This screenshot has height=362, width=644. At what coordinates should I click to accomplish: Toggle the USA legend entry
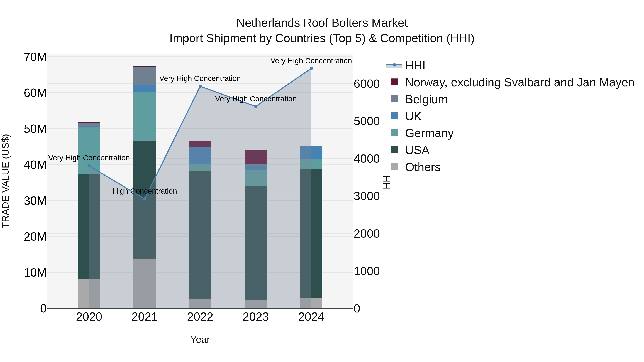click(410, 150)
